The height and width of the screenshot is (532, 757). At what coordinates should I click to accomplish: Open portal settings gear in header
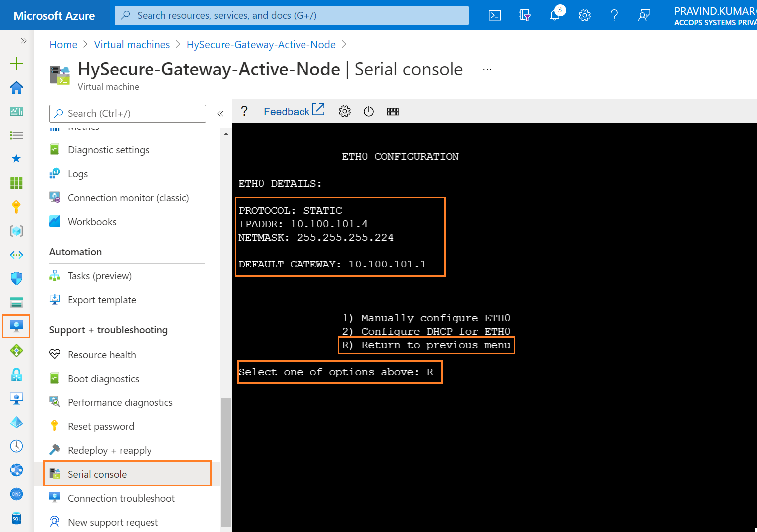click(x=585, y=15)
